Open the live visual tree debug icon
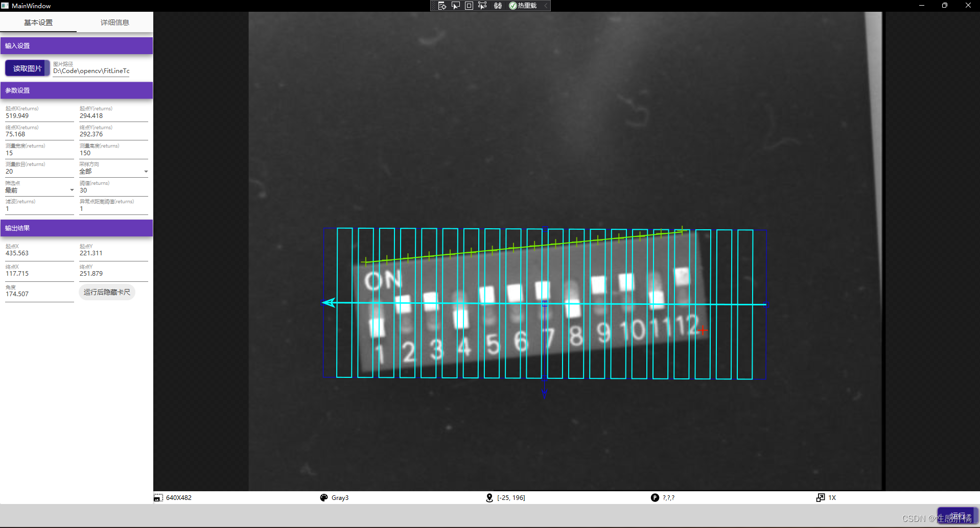The height and width of the screenshot is (528, 980). coord(442,6)
